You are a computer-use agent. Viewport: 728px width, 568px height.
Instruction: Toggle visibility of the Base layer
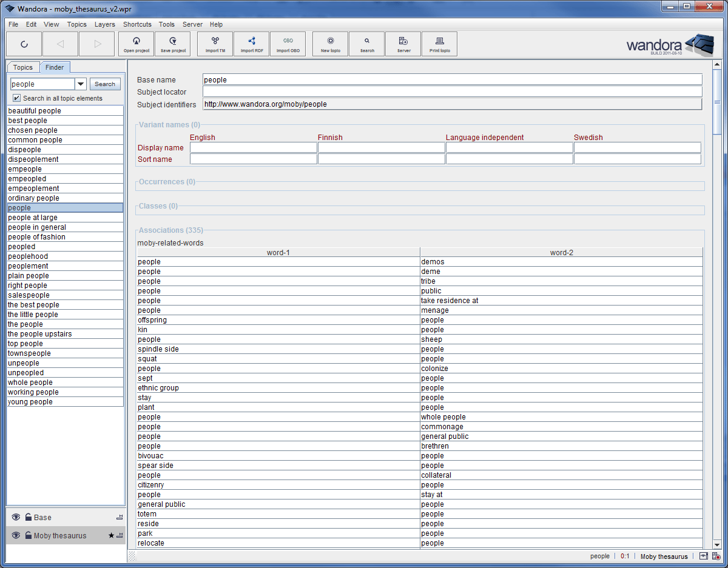coord(15,517)
